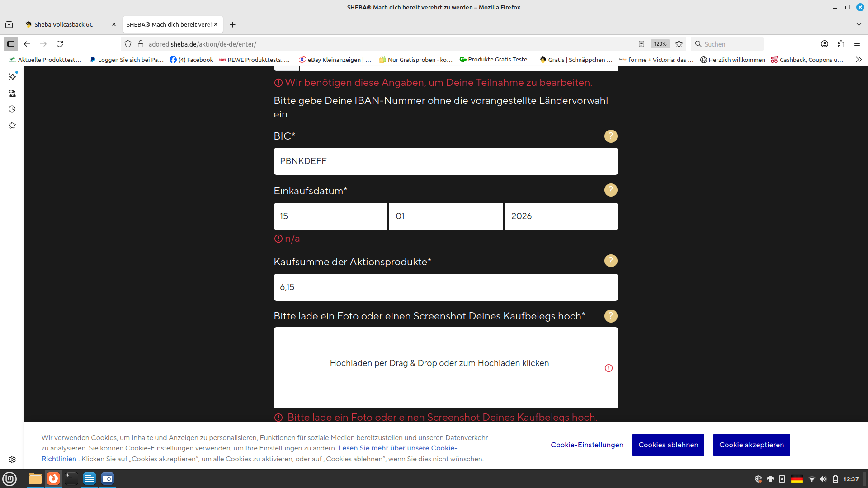Bookmark this page with star icon
This screenshot has height=488, width=868.
pos(679,44)
